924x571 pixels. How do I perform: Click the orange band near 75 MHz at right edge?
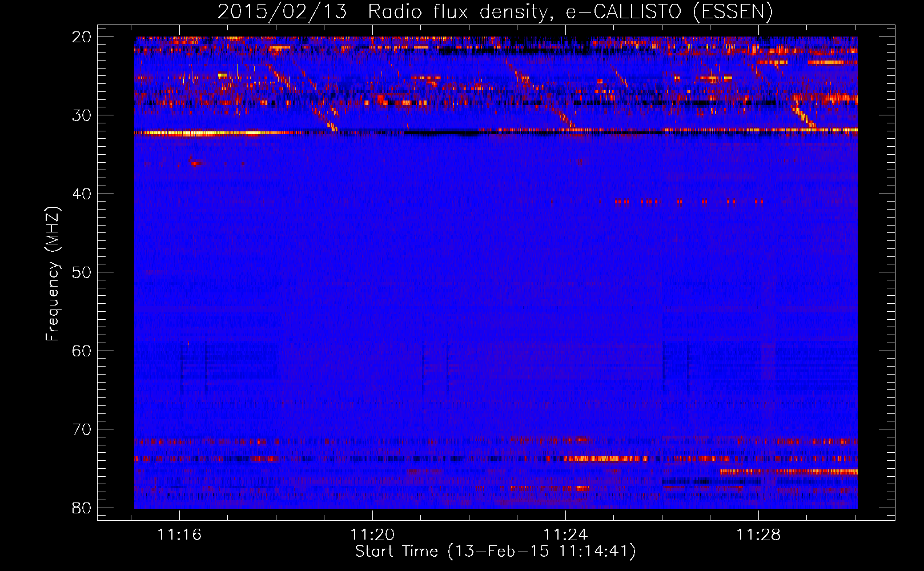[x=789, y=472]
